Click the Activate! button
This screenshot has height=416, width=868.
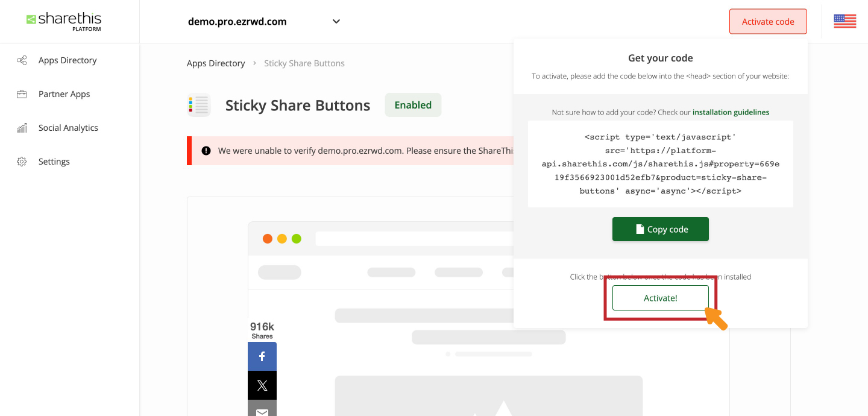pos(661,298)
